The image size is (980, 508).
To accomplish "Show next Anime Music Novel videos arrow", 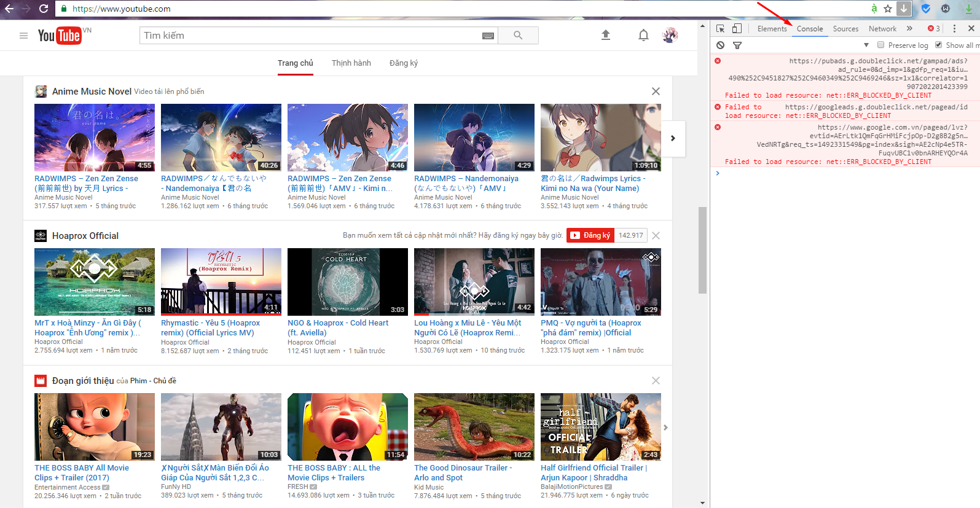I will (x=673, y=138).
